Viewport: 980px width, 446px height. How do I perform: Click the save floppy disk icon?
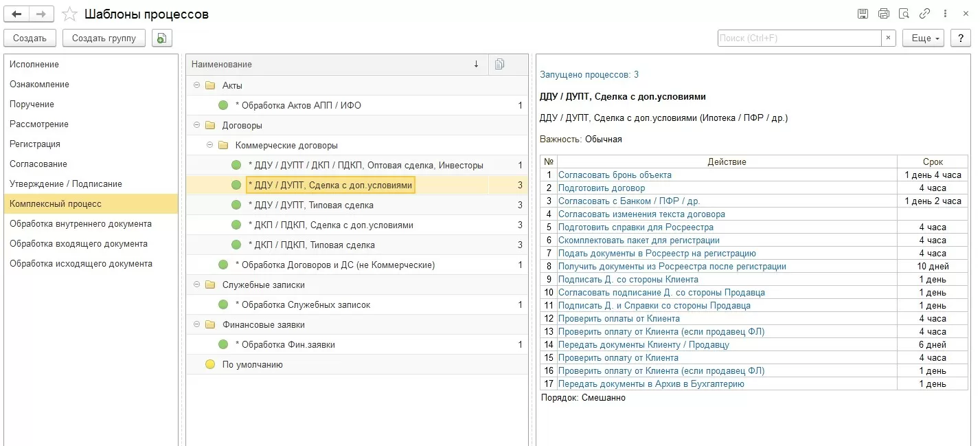[x=863, y=14]
